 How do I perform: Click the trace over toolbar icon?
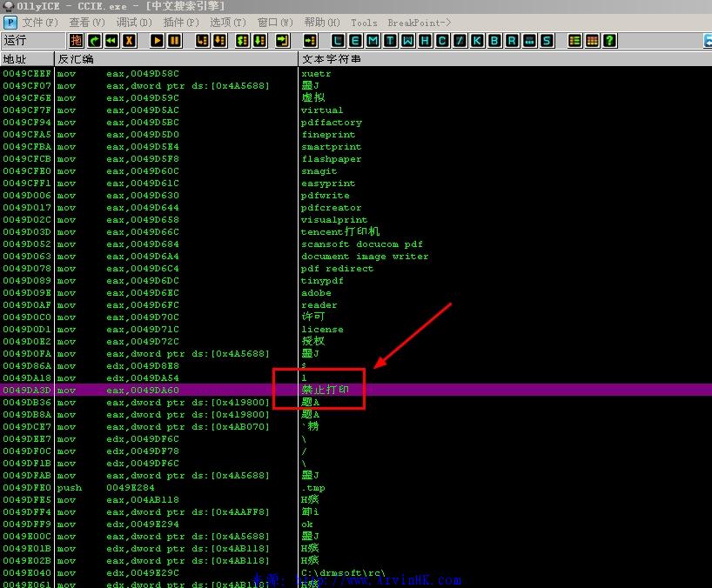pos(259,41)
